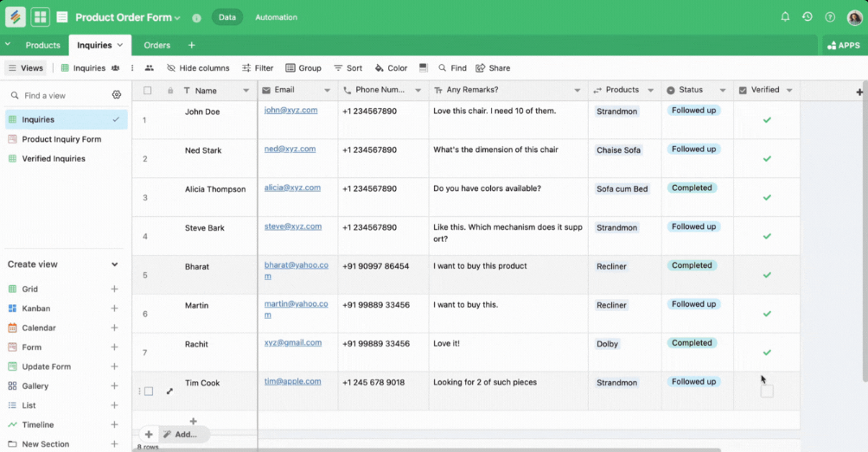This screenshot has height=452, width=868.
Task: Uncheck Verified for Ned Stark
Action: (767, 159)
